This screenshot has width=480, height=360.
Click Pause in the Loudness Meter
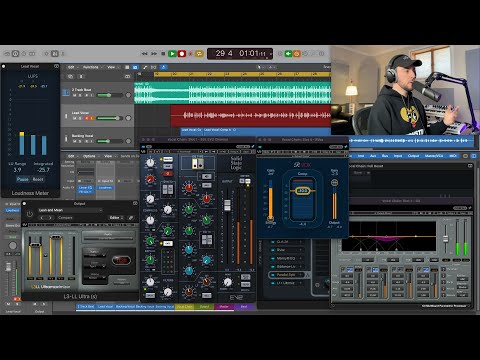tap(23, 179)
